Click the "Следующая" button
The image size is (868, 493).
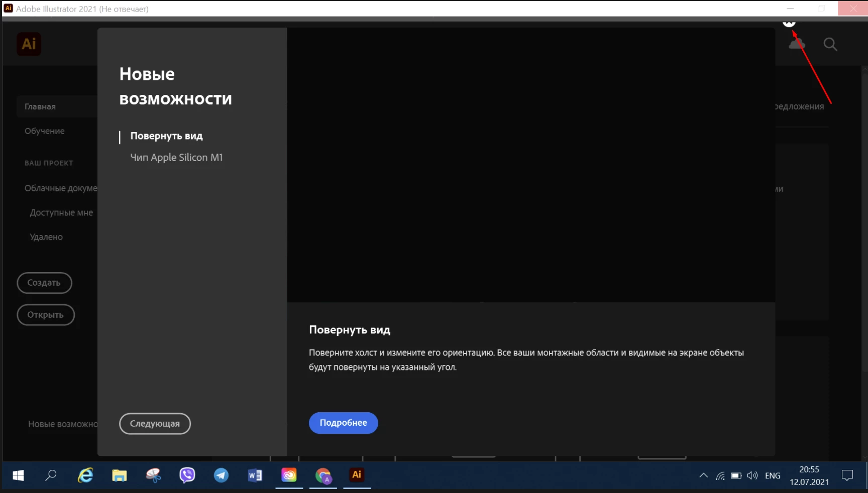[155, 424]
